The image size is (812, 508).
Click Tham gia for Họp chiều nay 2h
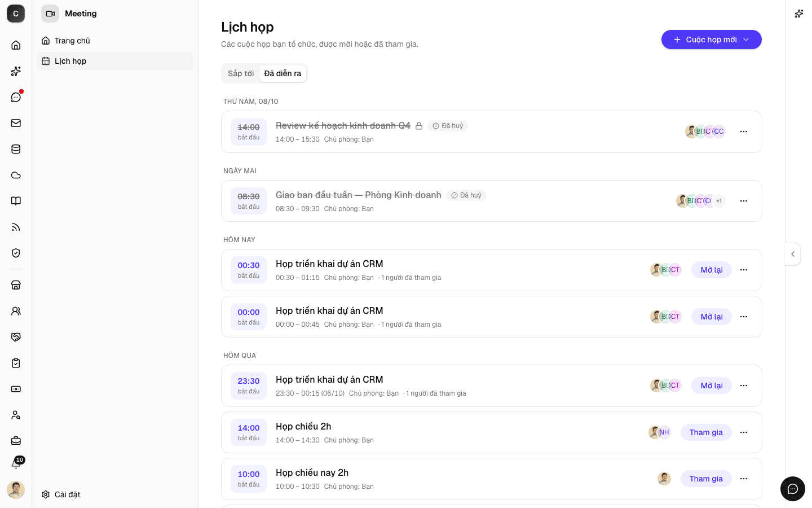(x=706, y=479)
